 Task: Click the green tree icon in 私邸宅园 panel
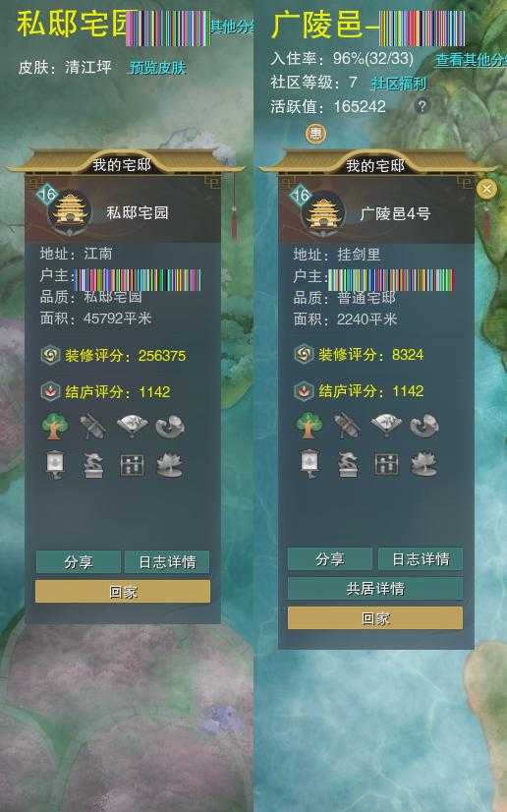coord(55,427)
